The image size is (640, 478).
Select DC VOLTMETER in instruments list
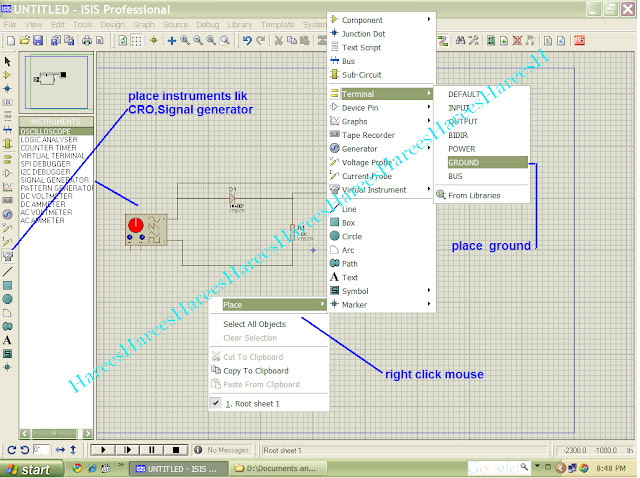[x=46, y=196]
